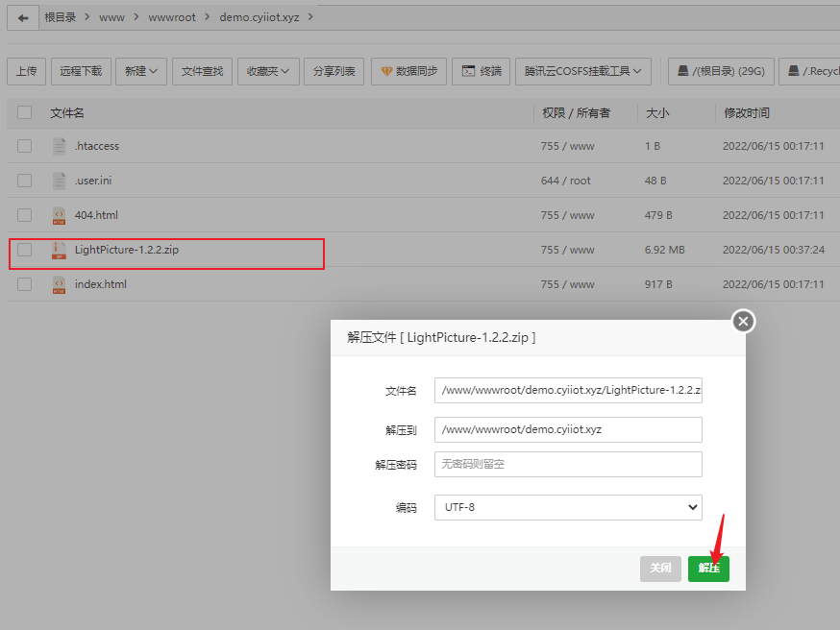This screenshot has height=630, width=840.
Task: Check the box for index.html
Action: (x=25, y=284)
